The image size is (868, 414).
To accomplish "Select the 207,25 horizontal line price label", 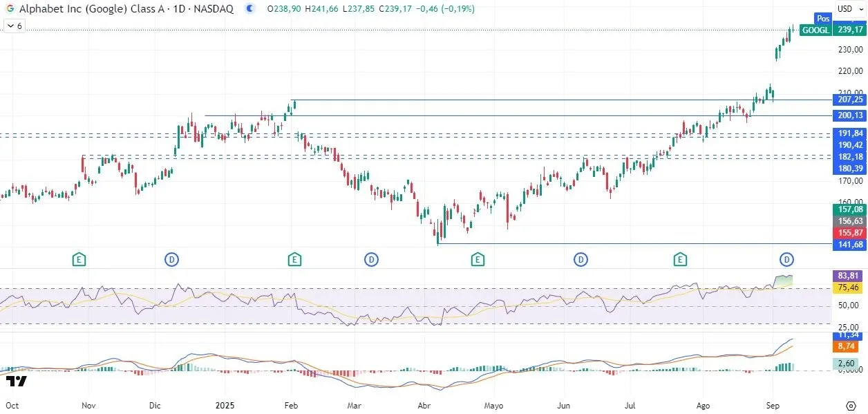I will (849, 100).
